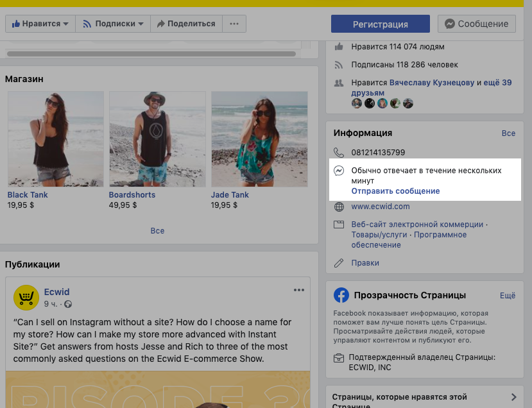Click the globe icon beside www.ecwid.com
This screenshot has height=408, width=532.
[339, 207]
